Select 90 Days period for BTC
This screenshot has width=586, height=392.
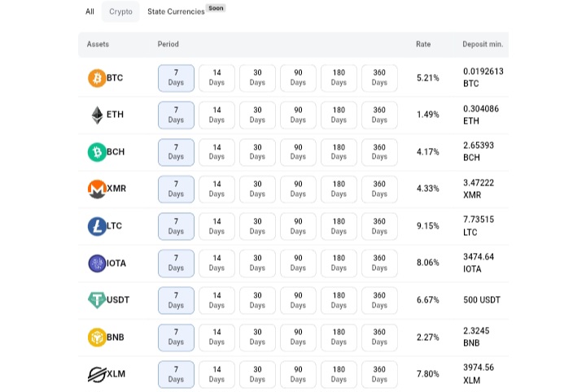[298, 78]
